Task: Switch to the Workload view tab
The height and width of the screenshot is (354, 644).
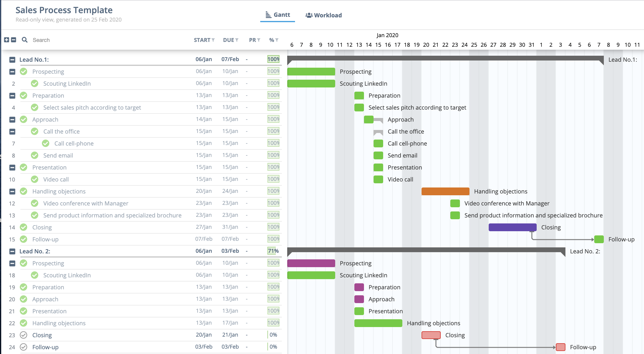Action: tap(323, 15)
